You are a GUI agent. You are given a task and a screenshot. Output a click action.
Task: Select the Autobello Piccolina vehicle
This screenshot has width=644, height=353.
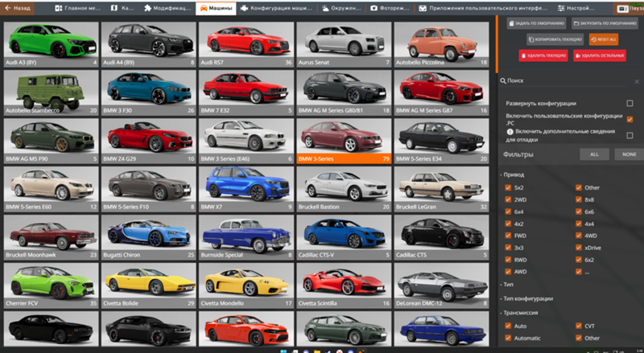441,44
